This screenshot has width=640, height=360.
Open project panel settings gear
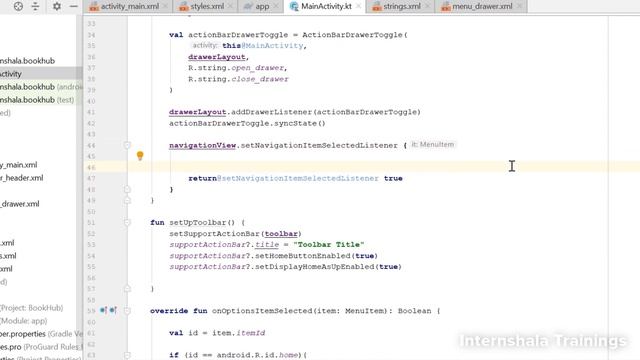tap(57, 6)
